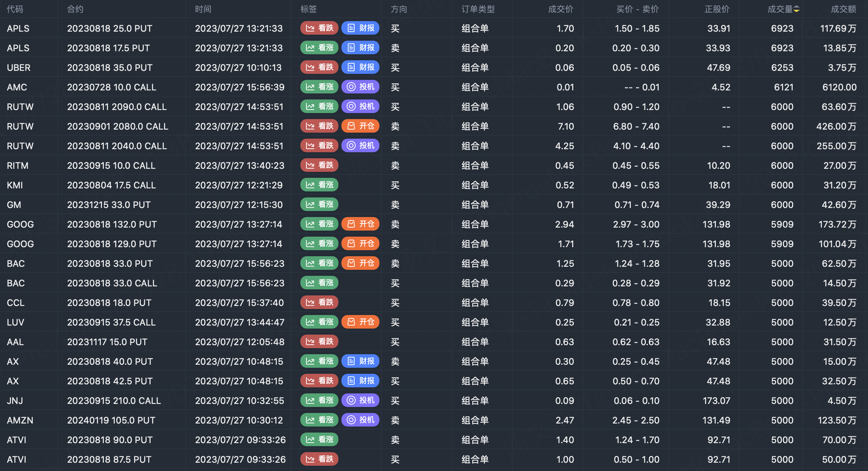The image size is (868, 471).
Task: Click volume value 6253
Action: tap(782, 68)
